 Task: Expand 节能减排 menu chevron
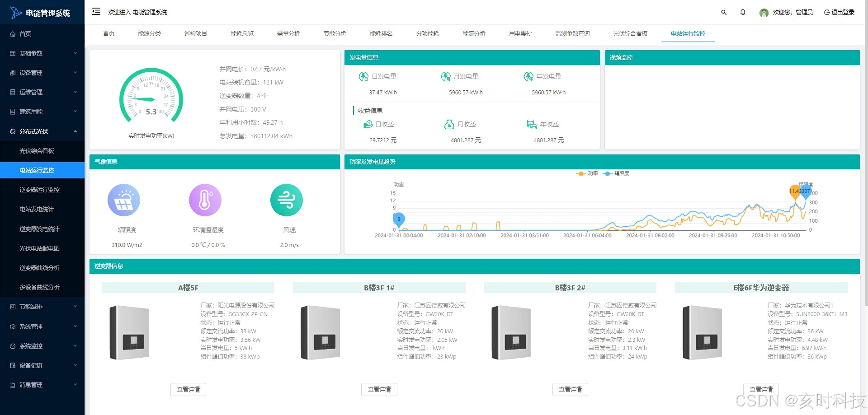coord(75,307)
